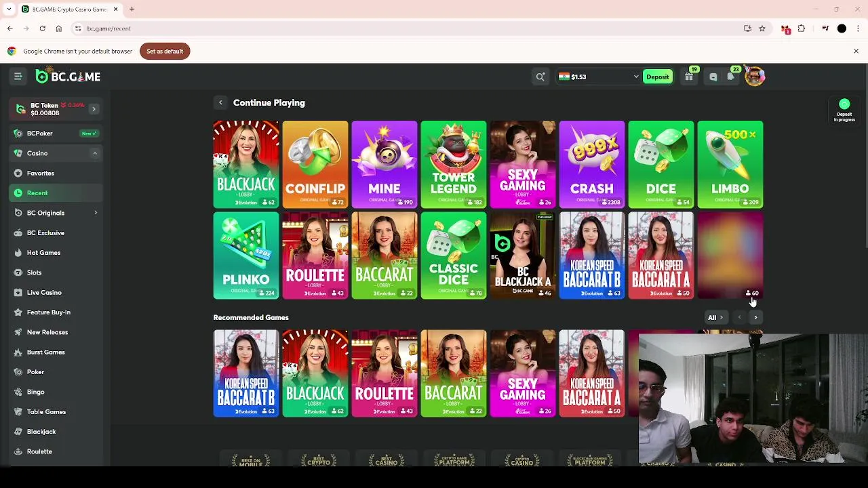Open Plinko game thumbnail
868x488 pixels.
coord(246,256)
